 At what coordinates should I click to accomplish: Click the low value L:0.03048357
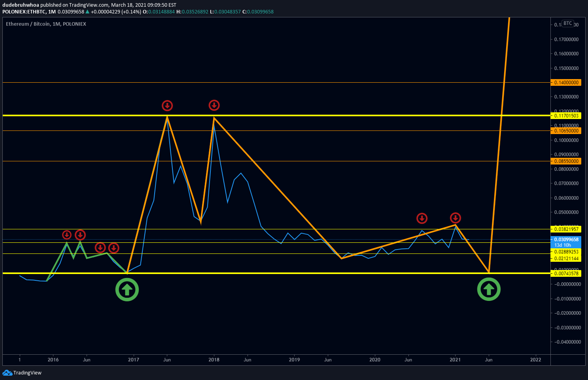[x=225, y=11]
